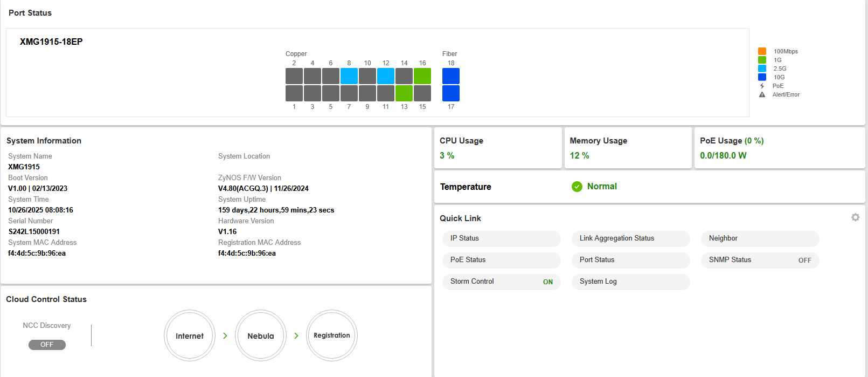Open Storm Control quick link

coord(502,282)
